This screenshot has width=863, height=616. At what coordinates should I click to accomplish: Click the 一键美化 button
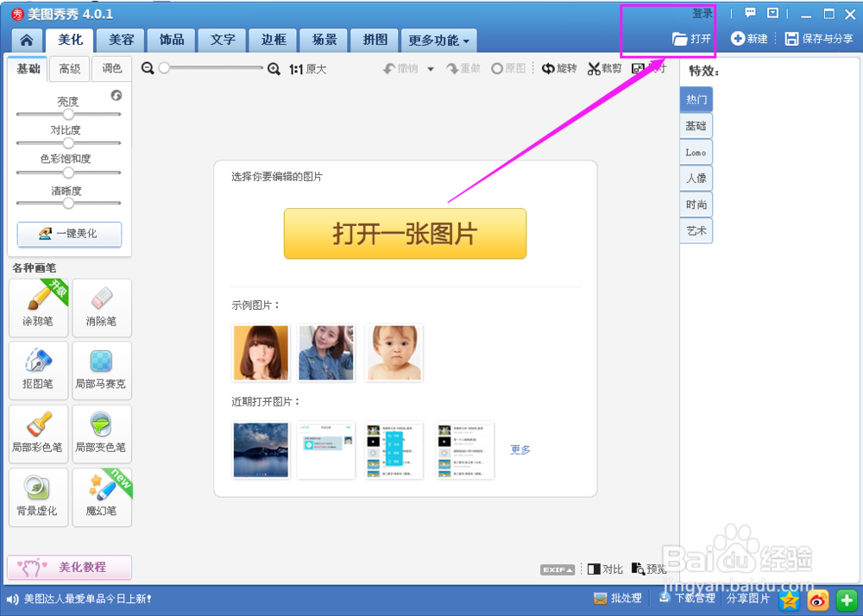(68, 234)
